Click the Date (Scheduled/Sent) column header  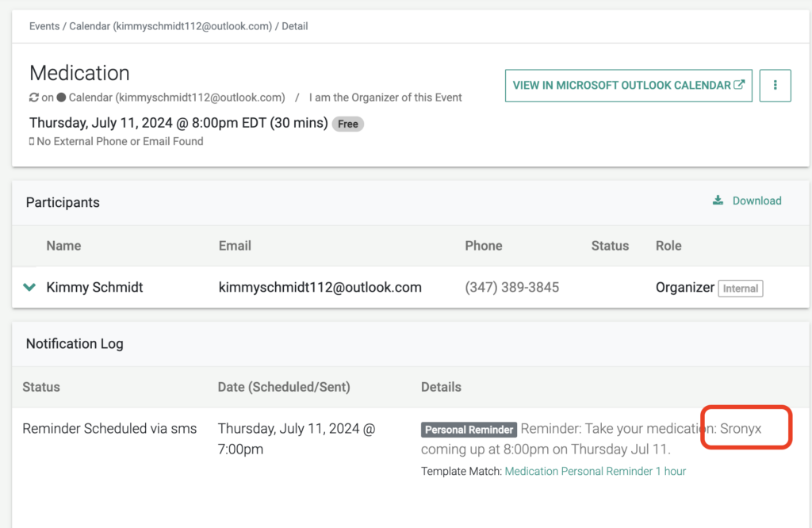[x=283, y=387]
